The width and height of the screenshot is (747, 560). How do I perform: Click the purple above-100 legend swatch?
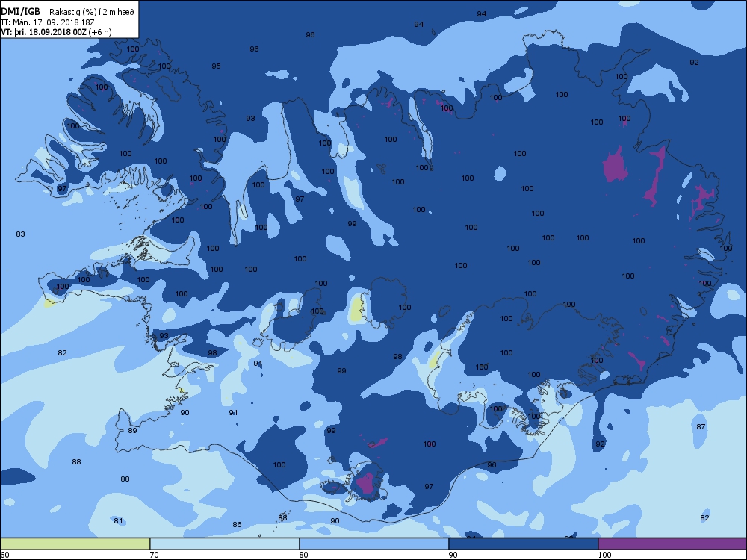(672, 544)
